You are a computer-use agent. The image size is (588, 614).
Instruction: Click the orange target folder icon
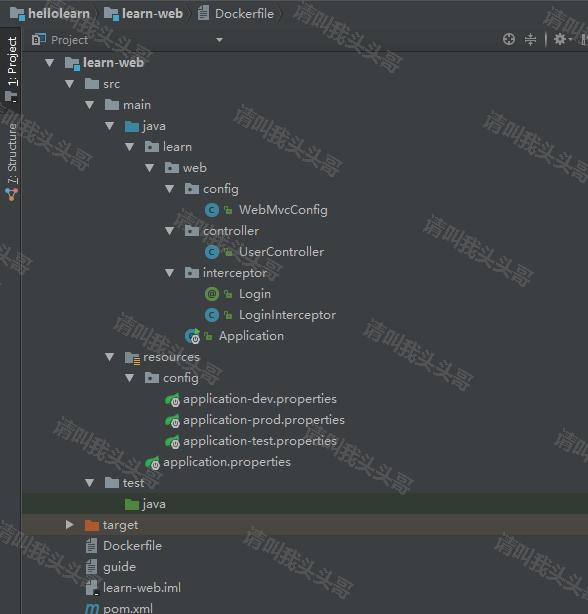(92, 525)
